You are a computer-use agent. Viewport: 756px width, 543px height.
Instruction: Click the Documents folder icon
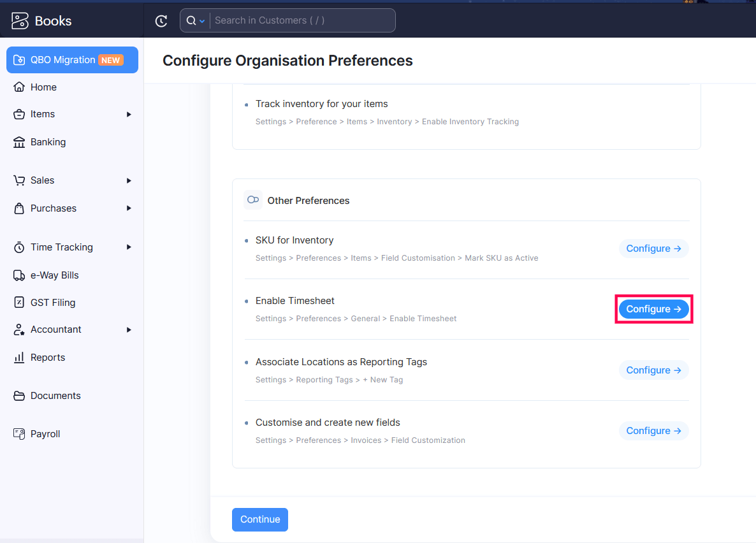[x=19, y=396]
